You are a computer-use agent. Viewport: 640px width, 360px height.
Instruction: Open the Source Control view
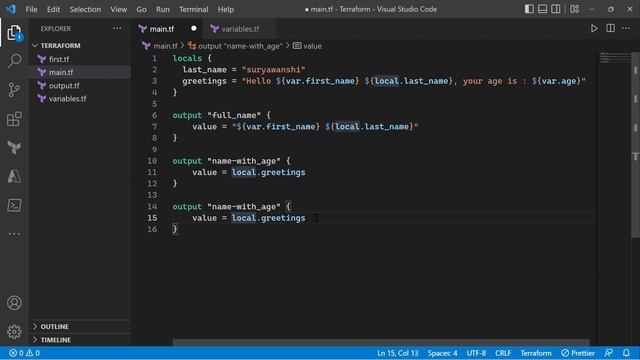point(14,90)
